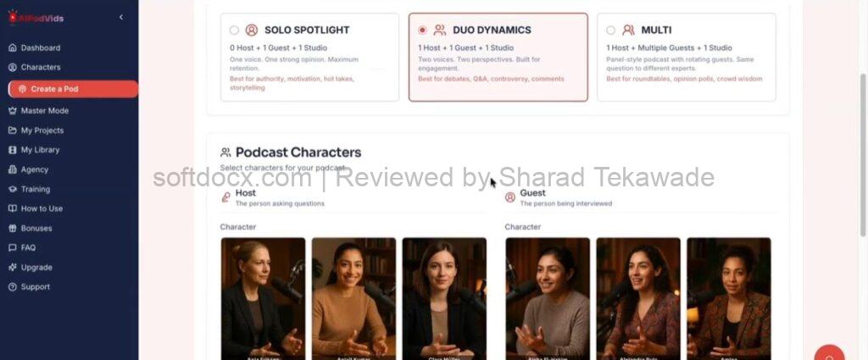
Task: Click the Create a Pod button
Action: point(73,89)
